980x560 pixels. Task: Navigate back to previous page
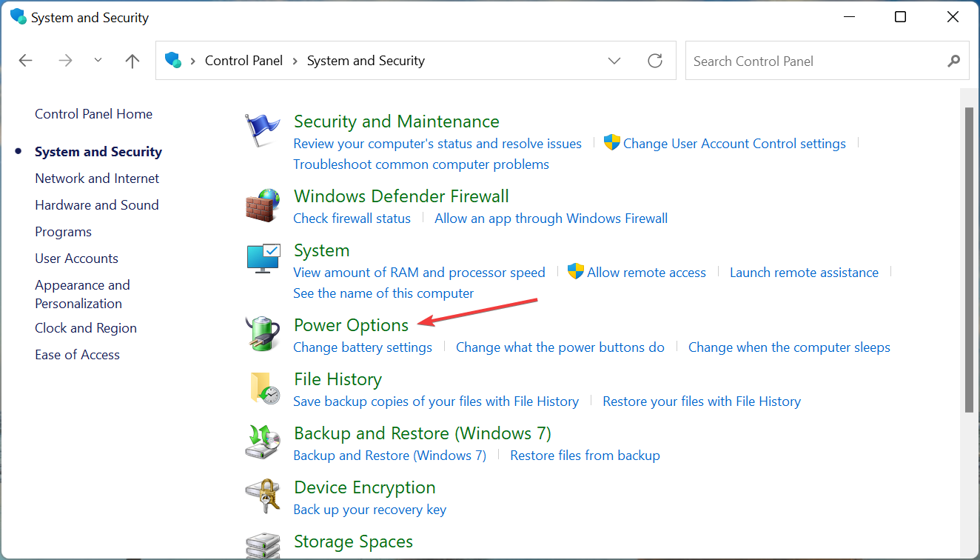[x=26, y=61]
